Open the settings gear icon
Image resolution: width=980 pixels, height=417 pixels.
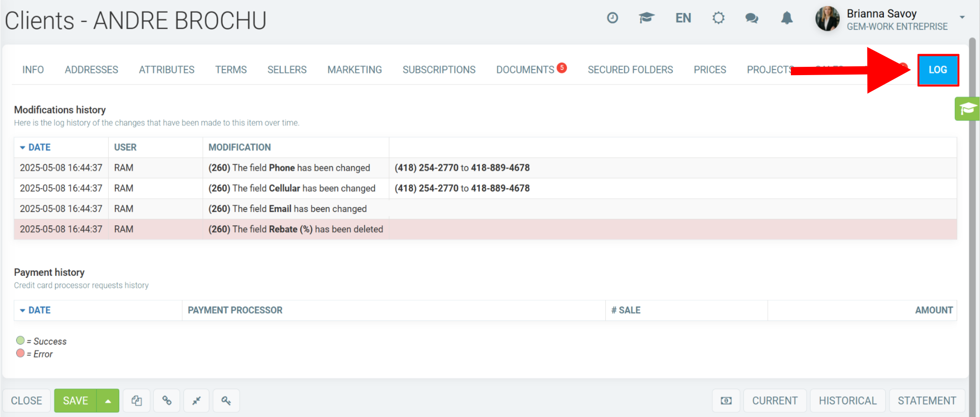(718, 18)
